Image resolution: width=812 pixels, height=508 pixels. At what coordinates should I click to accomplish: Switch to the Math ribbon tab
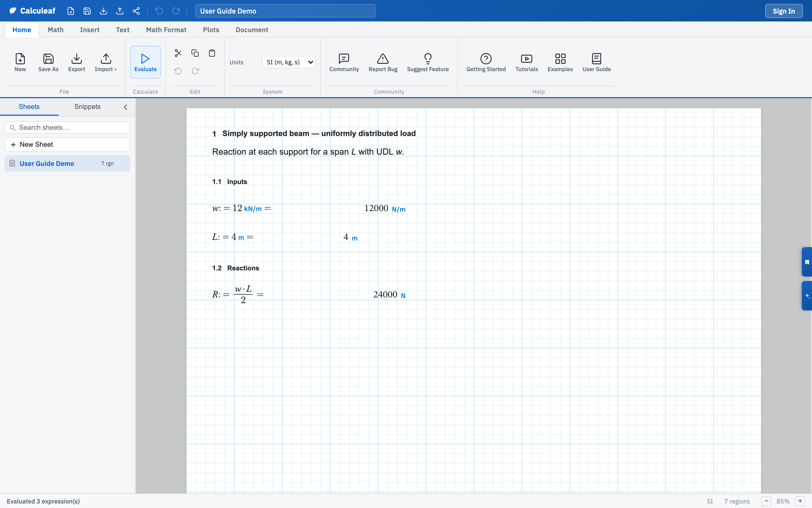pos(56,30)
